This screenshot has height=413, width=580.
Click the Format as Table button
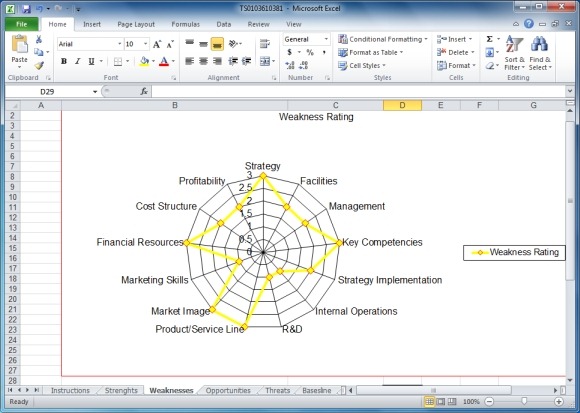370,53
